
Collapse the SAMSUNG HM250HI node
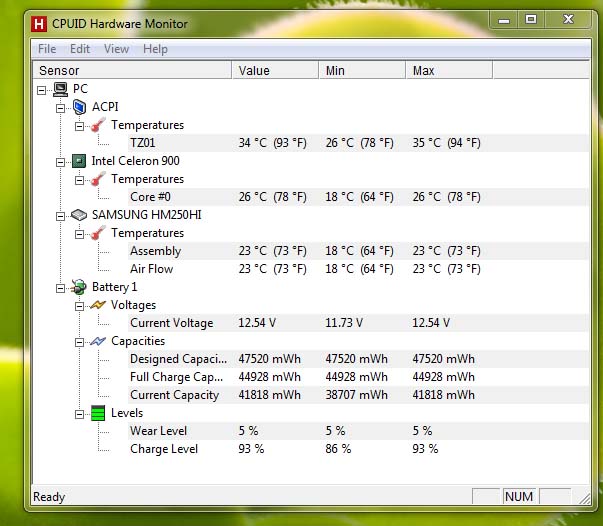pyautogui.click(x=60, y=216)
